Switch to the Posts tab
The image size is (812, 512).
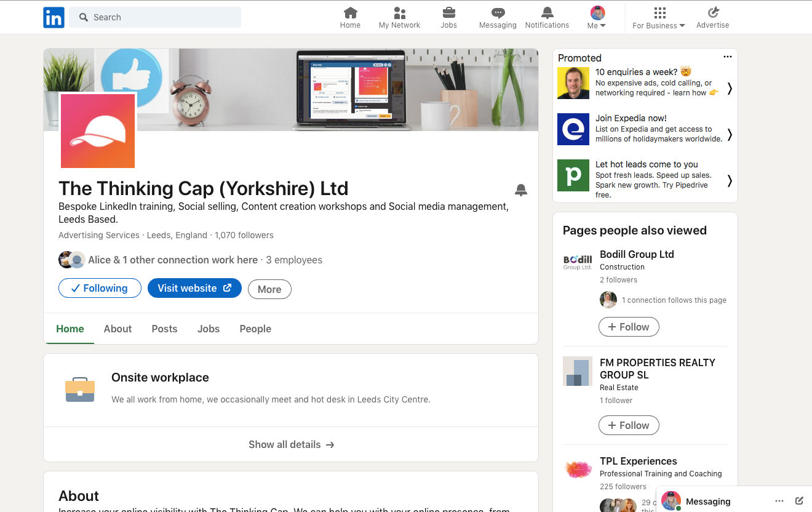point(164,329)
